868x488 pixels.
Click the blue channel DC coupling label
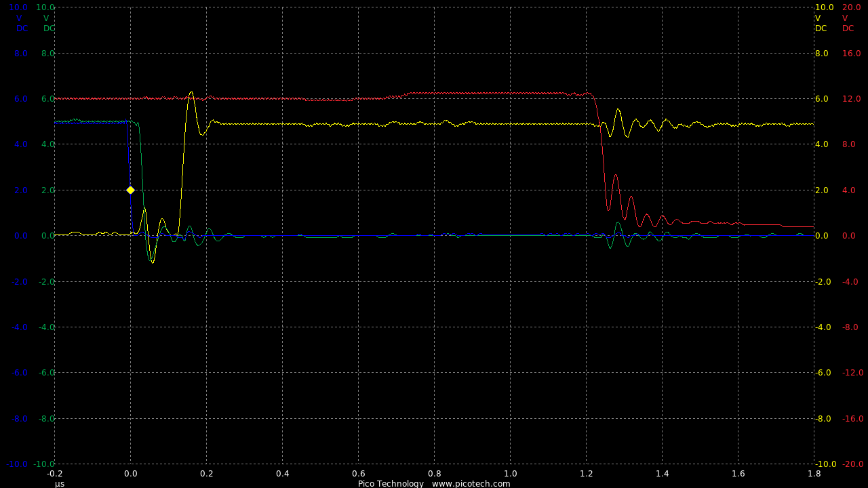coord(22,28)
